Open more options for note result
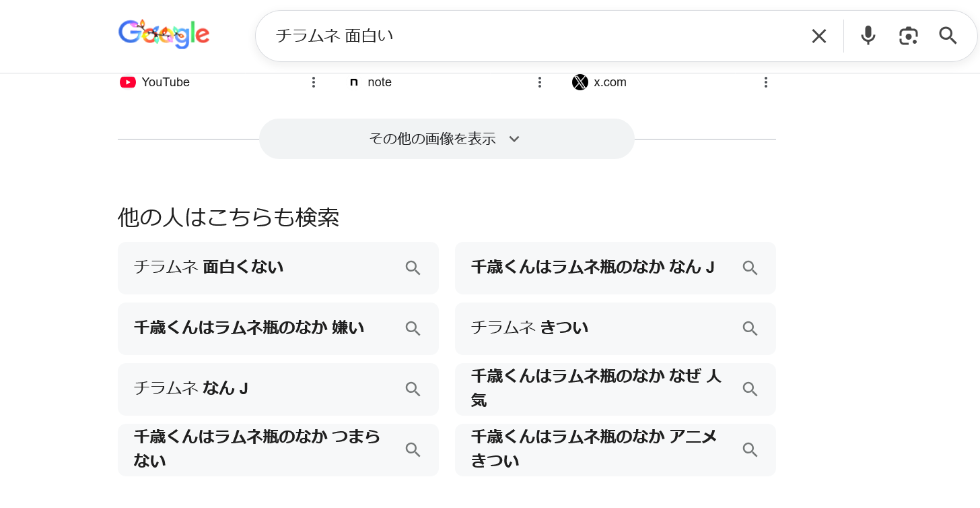 tap(539, 82)
